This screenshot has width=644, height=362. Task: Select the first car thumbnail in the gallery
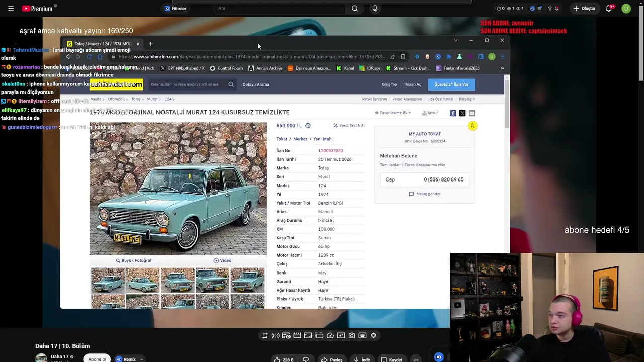108,280
